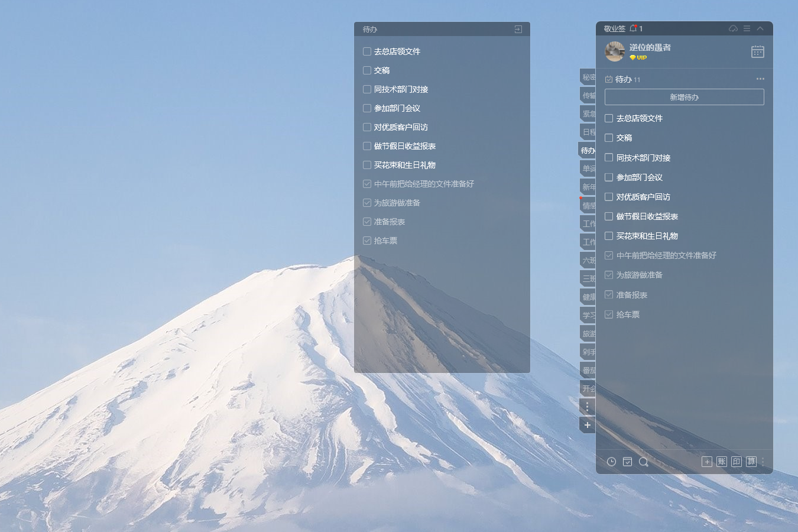The height and width of the screenshot is (532, 798).
Task: Uncheck 为旅游做准备 in main panel
Action: [609, 275]
